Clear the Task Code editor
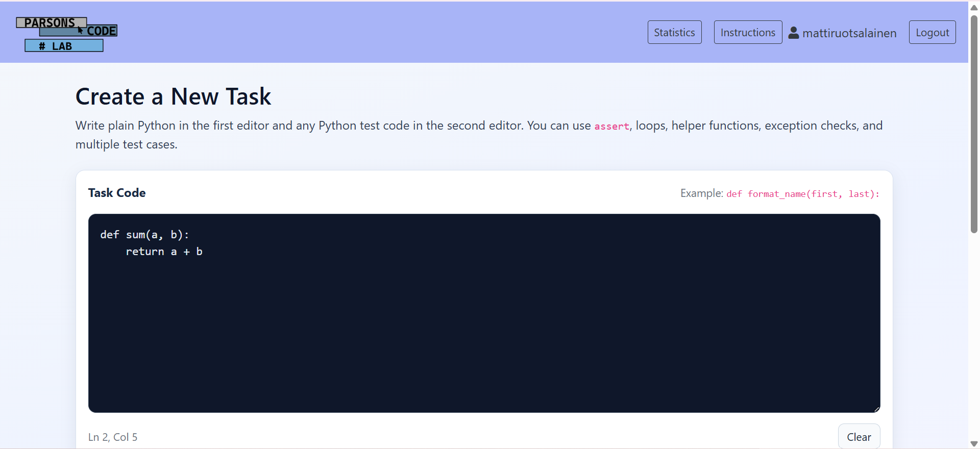The height and width of the screenshot is (449, 980). click(x=859, y=437)
